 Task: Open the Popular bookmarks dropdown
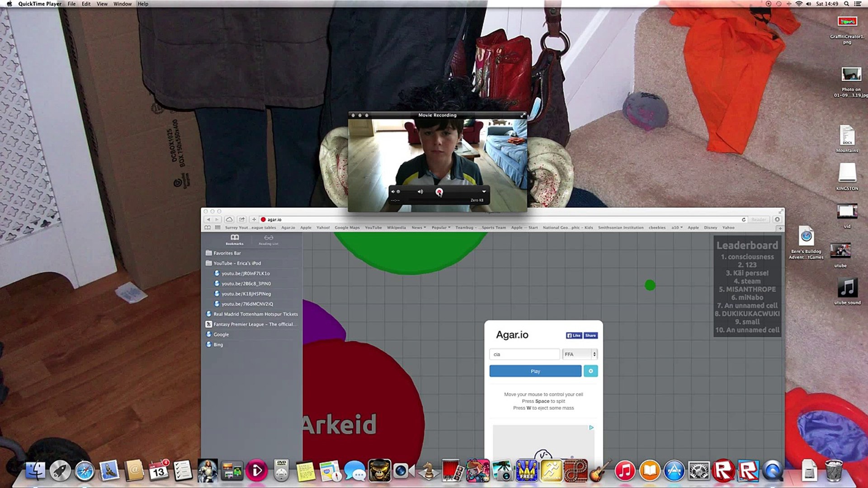point(441,228)
